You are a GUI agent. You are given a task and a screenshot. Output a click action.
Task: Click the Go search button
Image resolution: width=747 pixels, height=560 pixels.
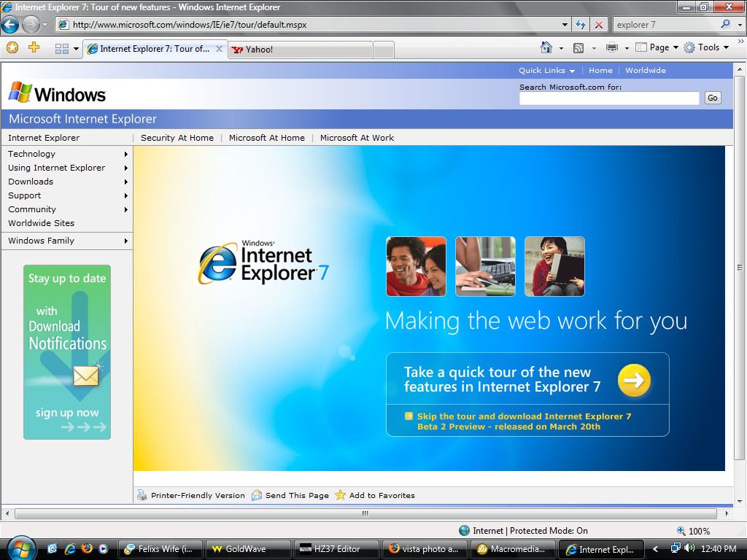coord(712,98)
